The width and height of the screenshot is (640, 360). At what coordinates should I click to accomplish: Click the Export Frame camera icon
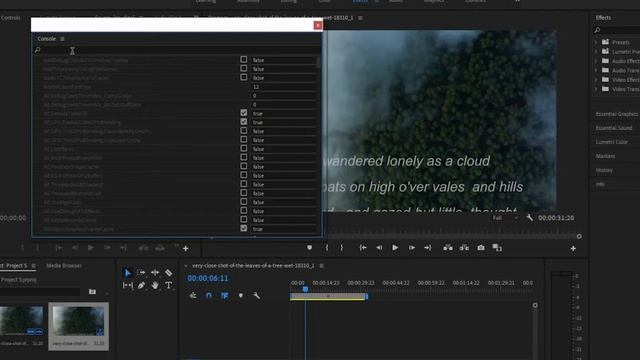[x=481, y=248]
